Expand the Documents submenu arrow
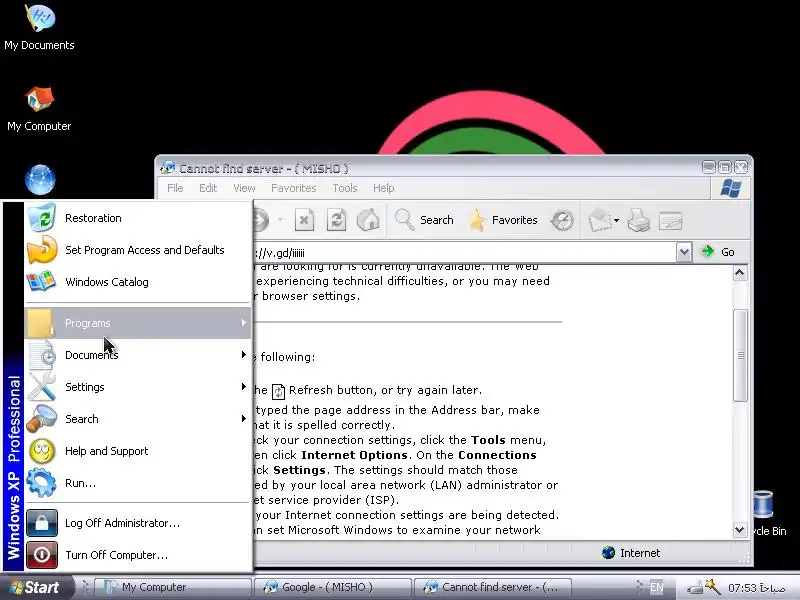 click(x=244, y=355)
